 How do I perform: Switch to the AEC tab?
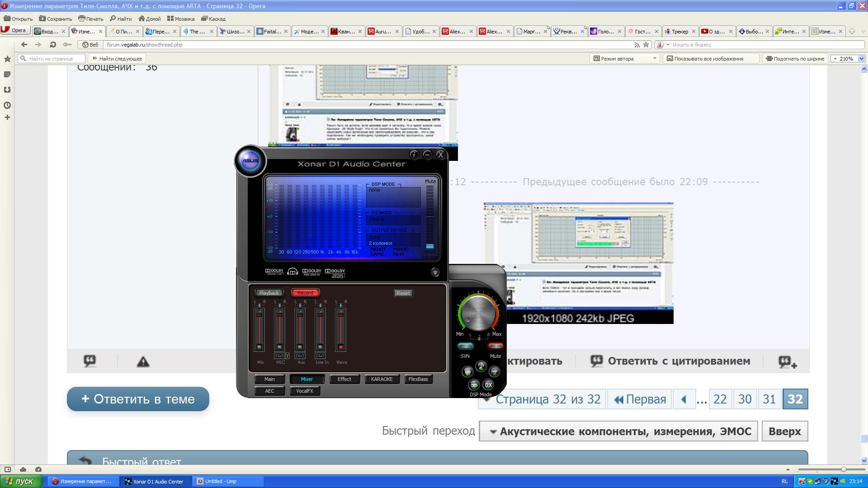point(269,391)
